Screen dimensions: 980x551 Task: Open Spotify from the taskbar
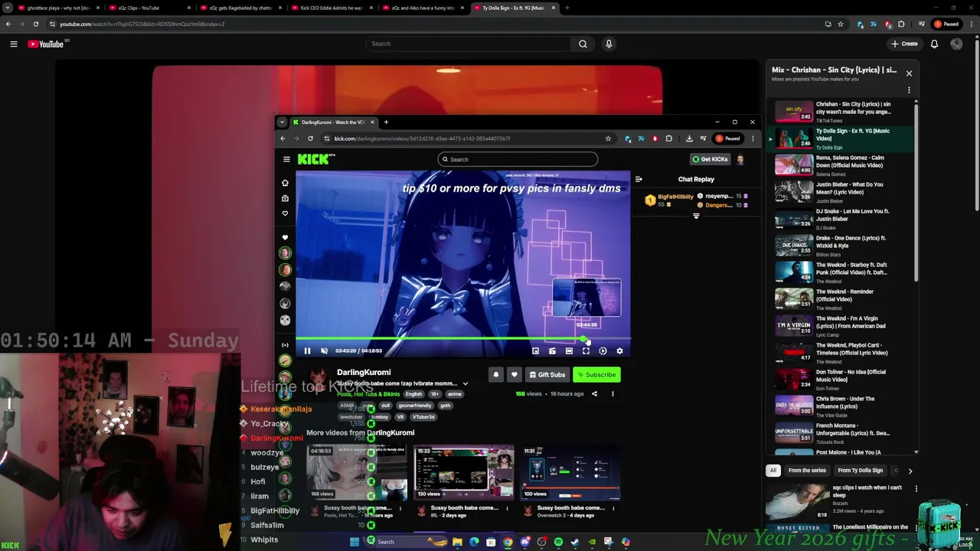pyautogui.click(x=558, y=542)
